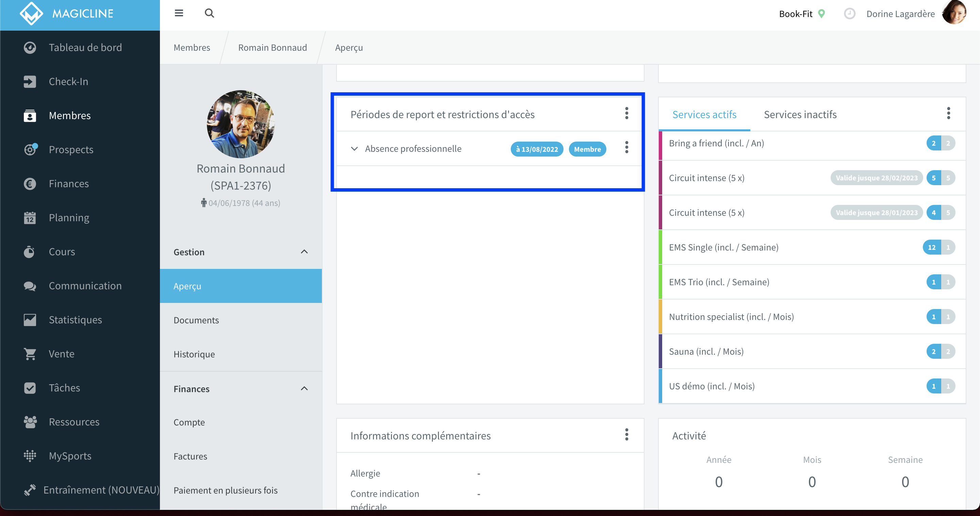This screenshot has height=516, width=980.
Task: Click Valide jusque 28/01/2023 badge
Action: pyautogui.click(x=877, y=213)
